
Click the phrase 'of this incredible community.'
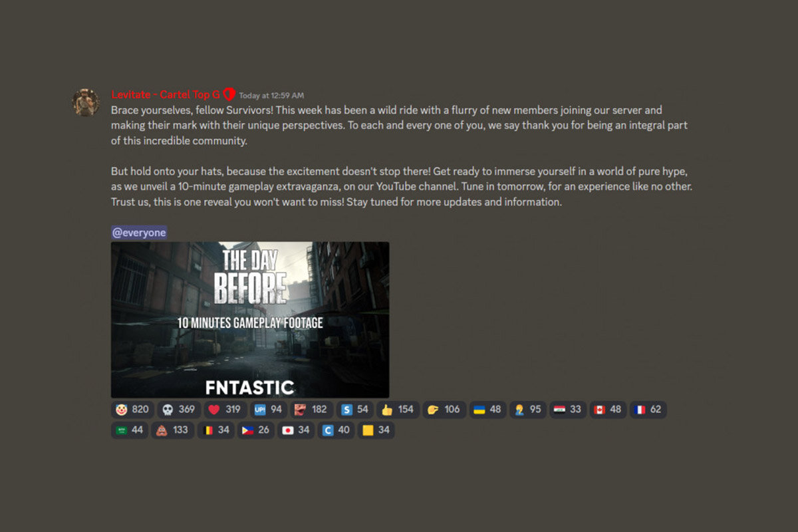tap(179, 140)
